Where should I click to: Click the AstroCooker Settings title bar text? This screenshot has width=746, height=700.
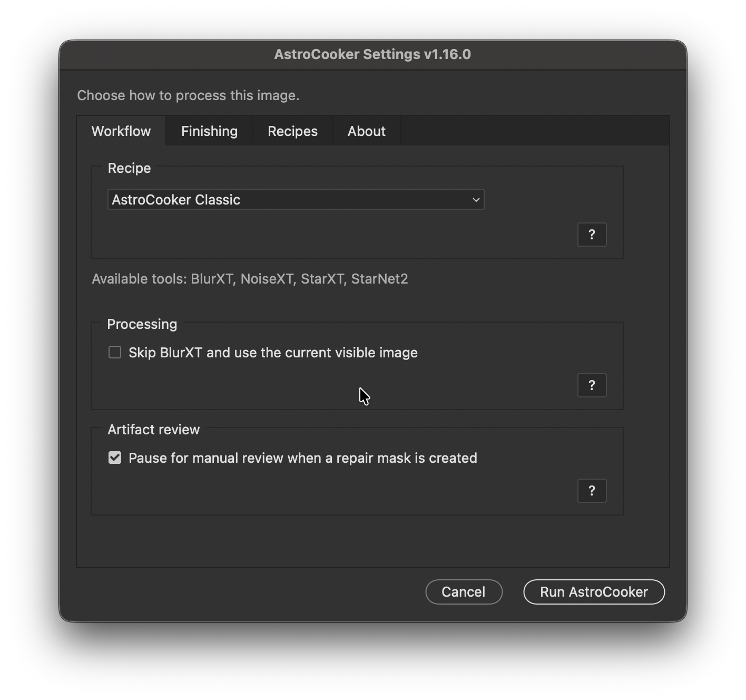[372, 54]
